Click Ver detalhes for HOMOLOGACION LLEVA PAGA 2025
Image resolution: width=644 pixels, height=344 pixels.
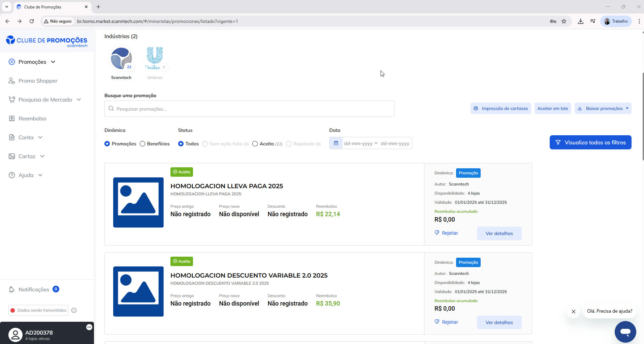499,233
